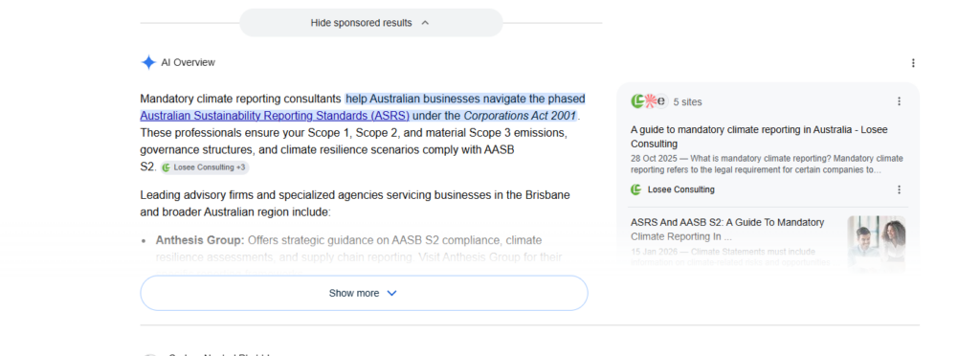Click the Losee Consulting source name
Image resolution: width=980 pixels, height=356 pixels.
(x=680, y=189)
